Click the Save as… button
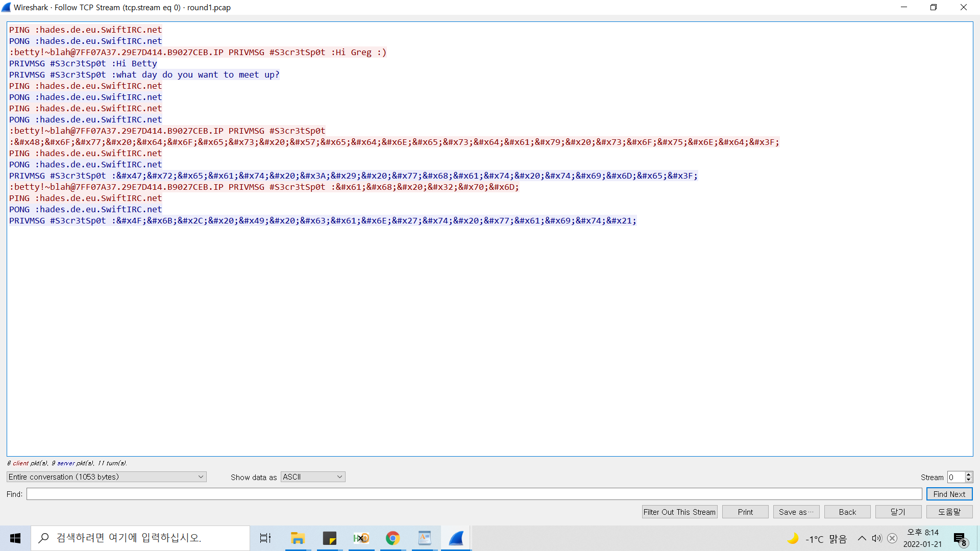Screen dimensions: 980x551 click(796, 512)
